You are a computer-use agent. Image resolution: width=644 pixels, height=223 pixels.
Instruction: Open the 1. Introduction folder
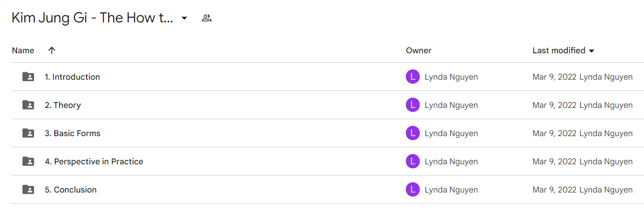pyautogui.click(x=72, y=77)
